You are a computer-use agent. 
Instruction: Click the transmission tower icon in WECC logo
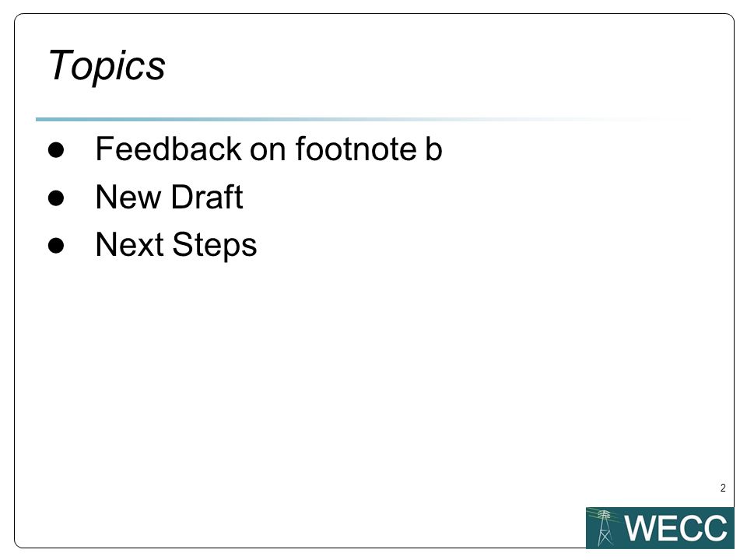(x=604, y=527)
